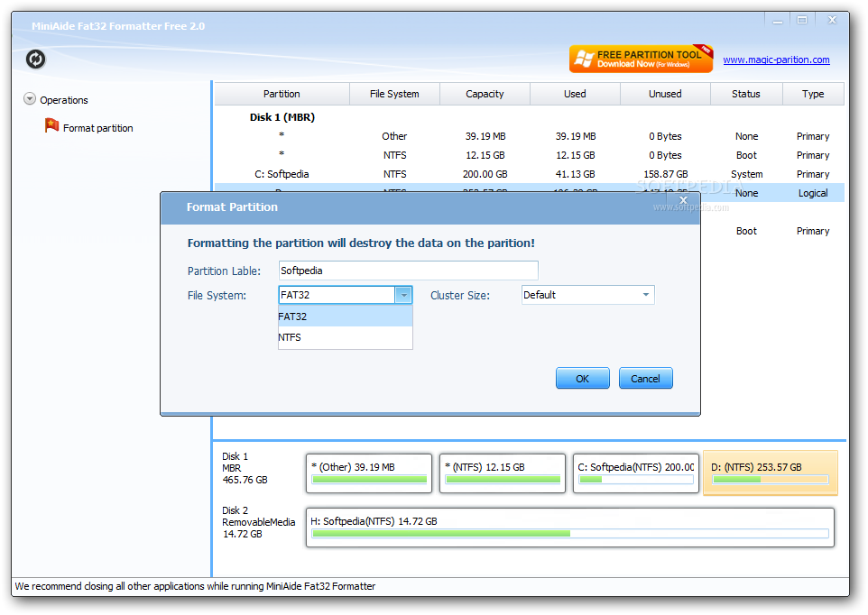Select the D: (NTFS) 253.57 GB disk map block
This screenshot has height=615, width=868.
click(770, 473)
